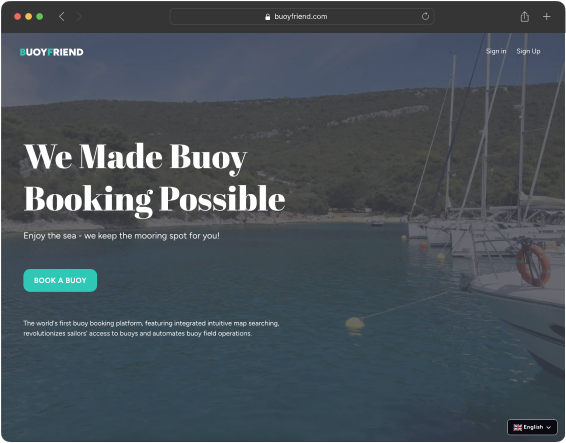
Task: Reload the buoyfriend.com page
Action: tap(425, 16)
